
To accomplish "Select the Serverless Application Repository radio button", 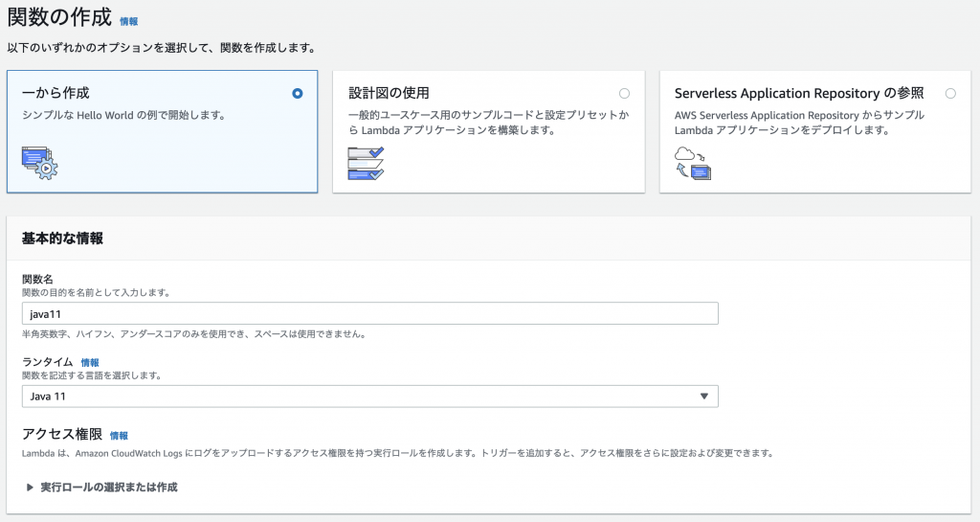I will (950, 93).
